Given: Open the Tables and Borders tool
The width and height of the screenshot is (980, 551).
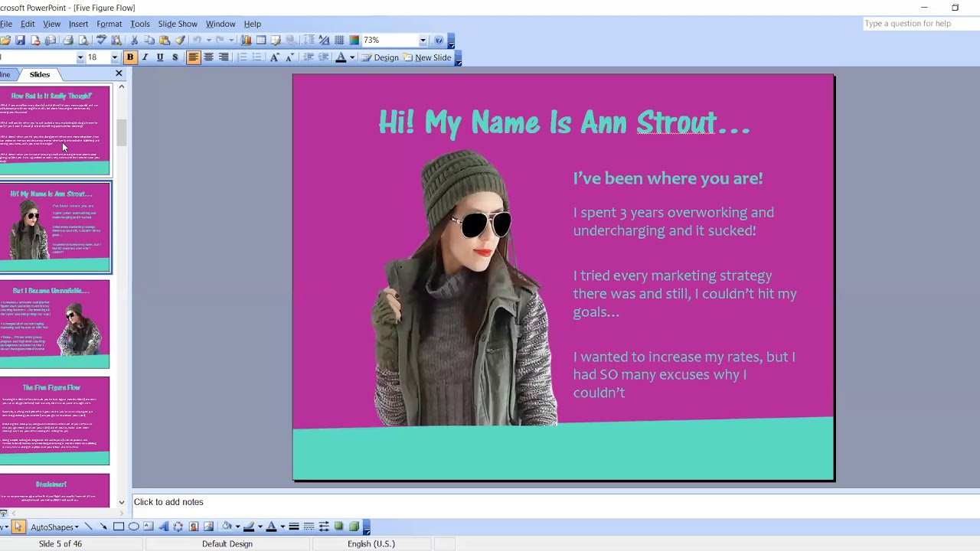Looking at the screenshot, I should (276, 40).
